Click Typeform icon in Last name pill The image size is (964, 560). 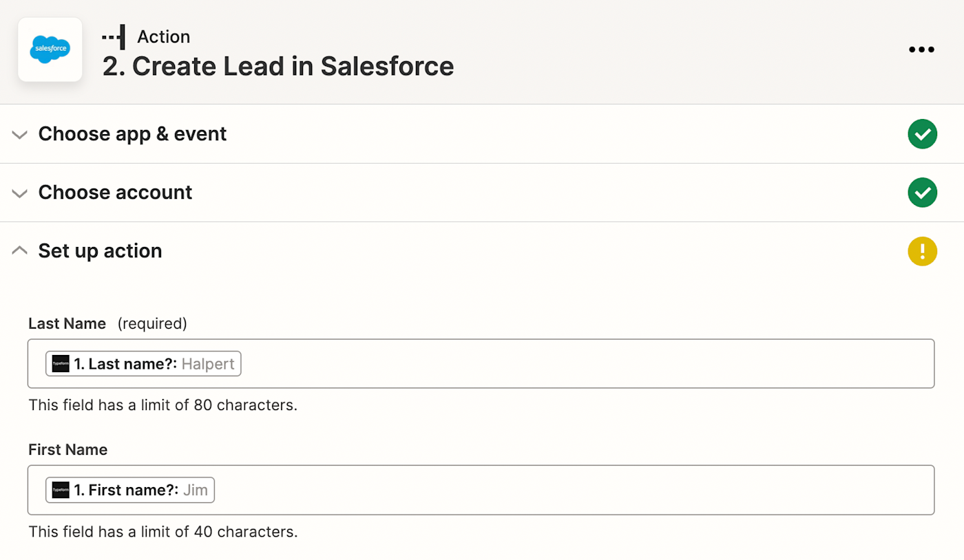pos(61,364)
